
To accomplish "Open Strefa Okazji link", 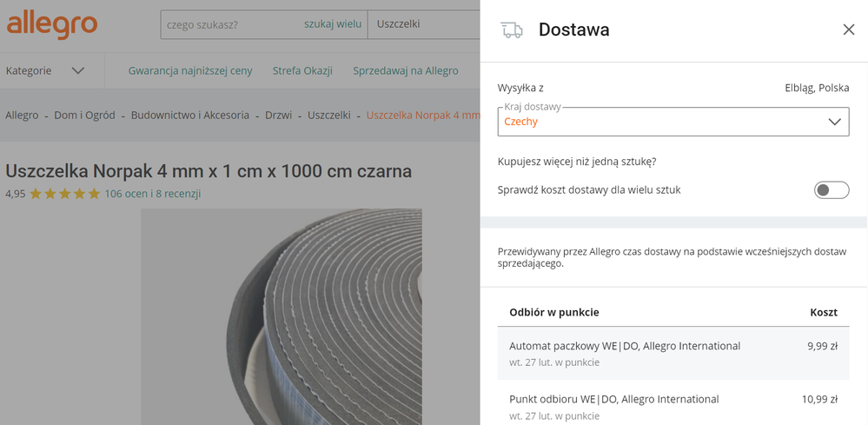I will pyautogui.click(x=302, y=71).
